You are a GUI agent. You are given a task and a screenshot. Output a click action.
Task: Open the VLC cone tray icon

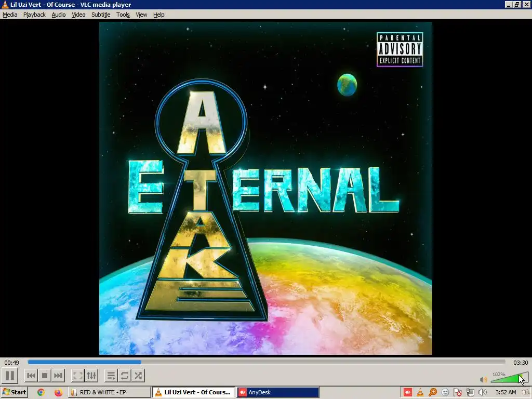click(x=420, y=393)
